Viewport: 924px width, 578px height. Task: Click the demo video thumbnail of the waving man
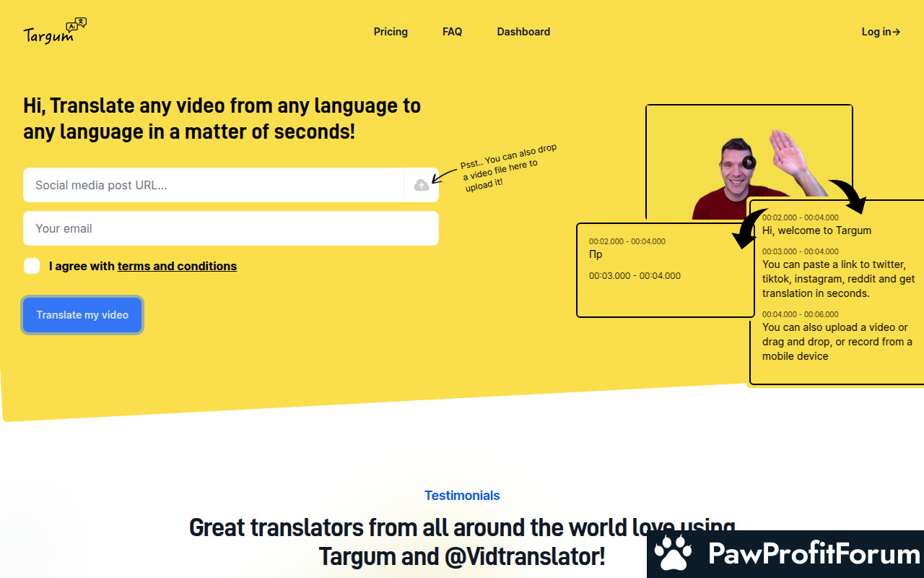pos(749,163)
